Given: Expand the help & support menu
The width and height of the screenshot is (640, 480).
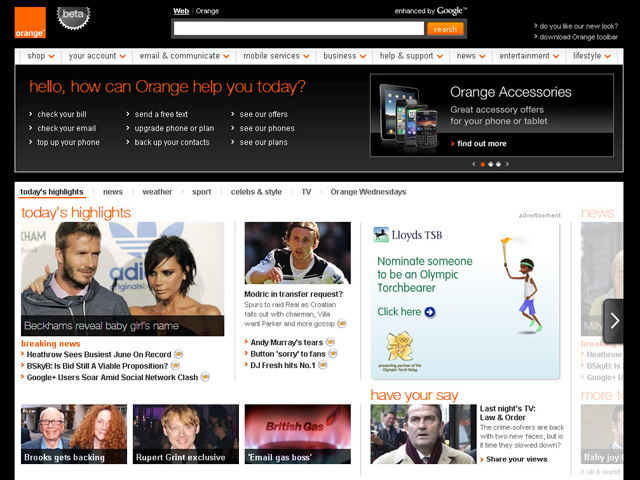Looking at the screenshot, I should 411,56.
